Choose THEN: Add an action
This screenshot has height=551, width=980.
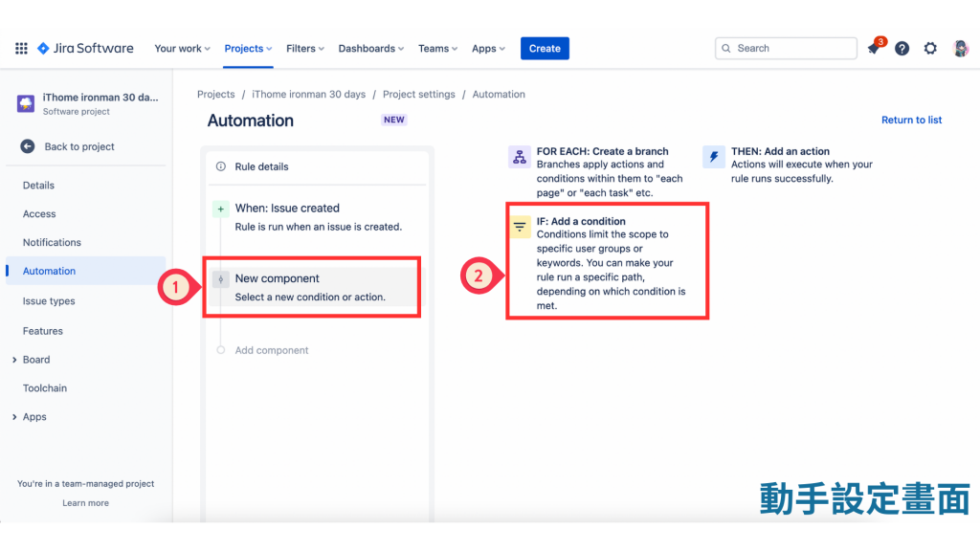tap(789, 165)
